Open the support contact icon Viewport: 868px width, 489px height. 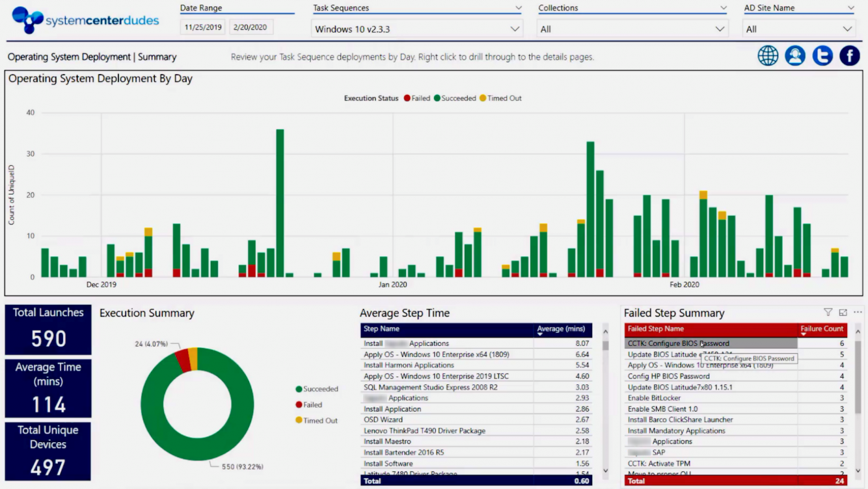(795, 55)
